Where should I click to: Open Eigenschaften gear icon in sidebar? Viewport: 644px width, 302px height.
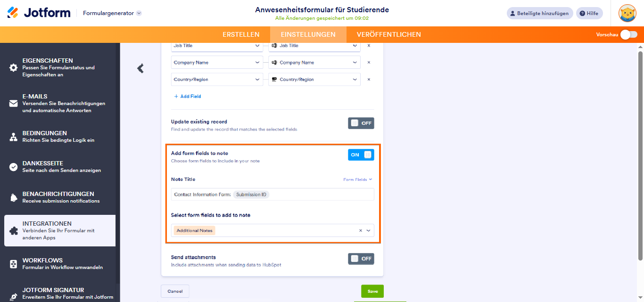point(14,68)
